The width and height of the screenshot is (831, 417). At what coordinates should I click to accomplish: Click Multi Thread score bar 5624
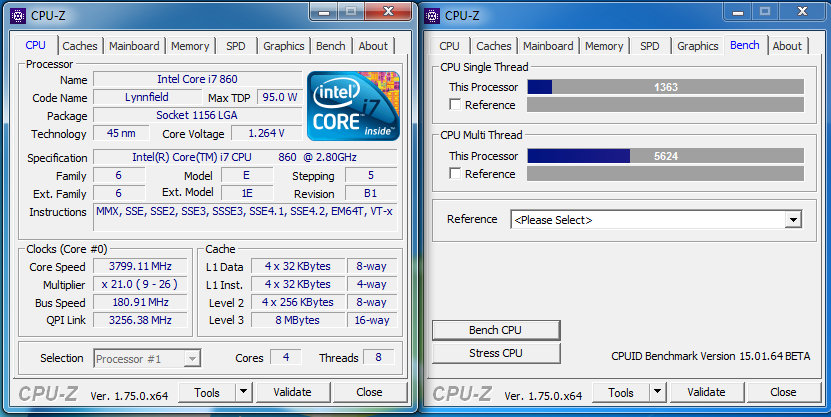tap(666, 156)
